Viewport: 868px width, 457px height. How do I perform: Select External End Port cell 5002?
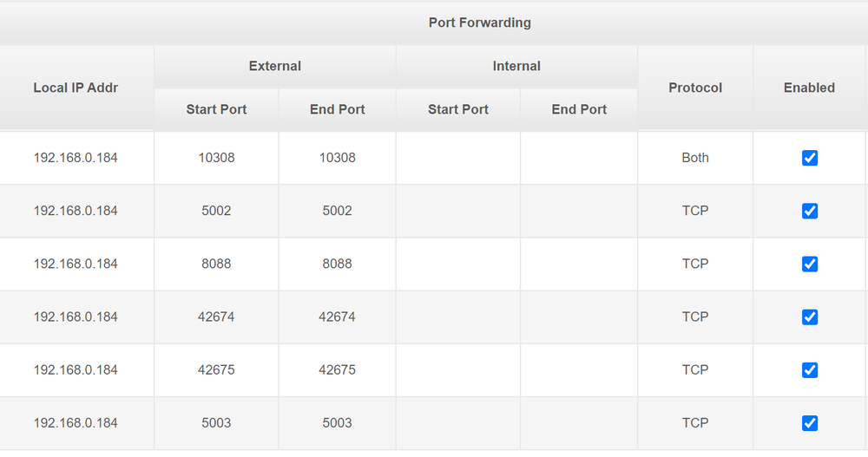click(337, 211)
